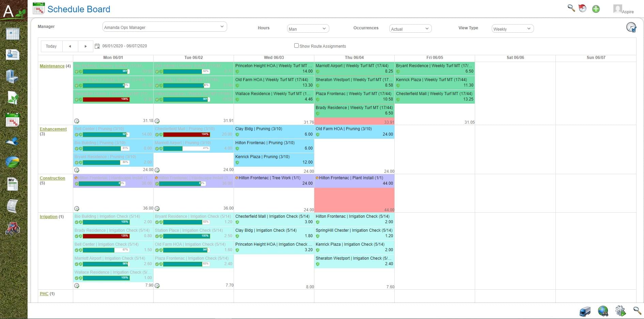The width and height of the screenshot is (644, 319).
Task: Click the calendar date picker icon
Action: tap(97, 46)
